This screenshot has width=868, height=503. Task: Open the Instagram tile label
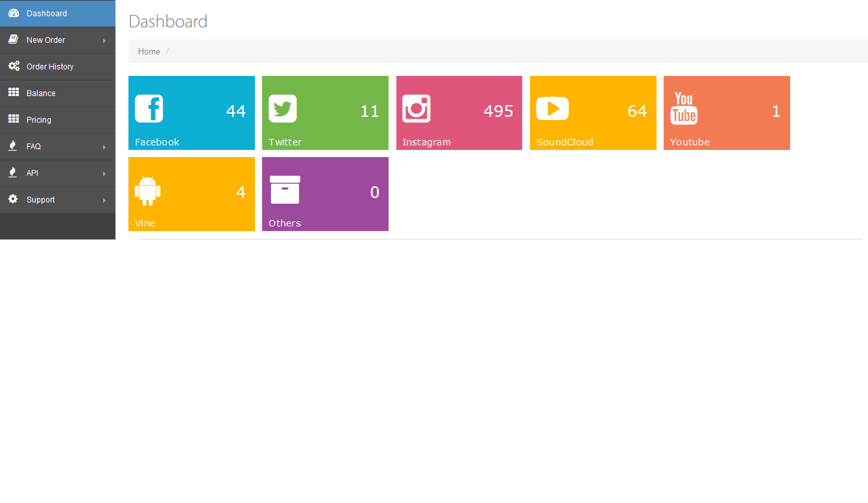point(426,142)
